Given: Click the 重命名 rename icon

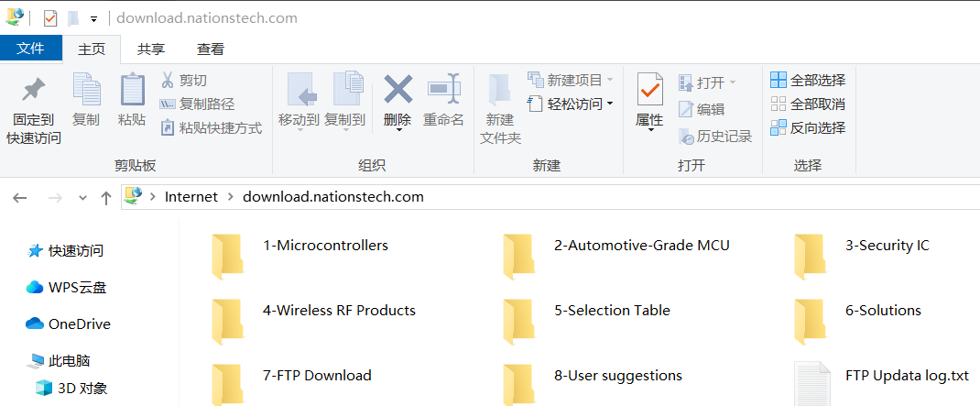Looking at the screenshot, I should [x=444, y=89].
